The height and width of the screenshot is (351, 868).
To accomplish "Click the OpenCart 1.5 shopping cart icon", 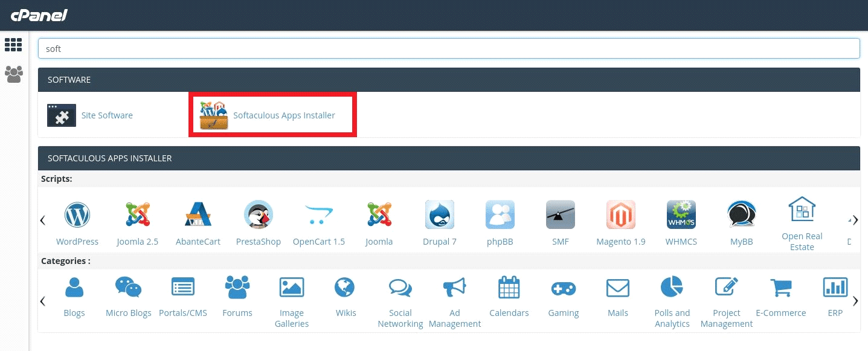I will 318,214.
